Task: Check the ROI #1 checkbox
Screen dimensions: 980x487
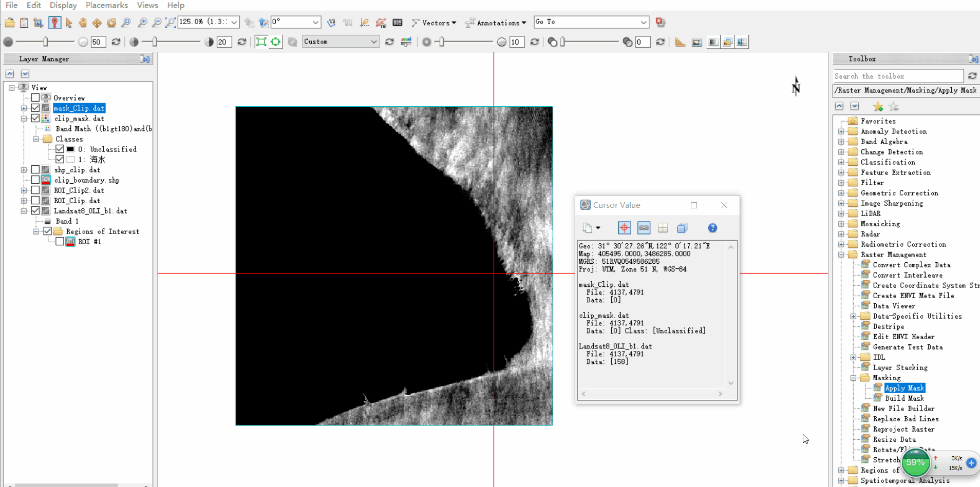Action: tap(60, 242)
